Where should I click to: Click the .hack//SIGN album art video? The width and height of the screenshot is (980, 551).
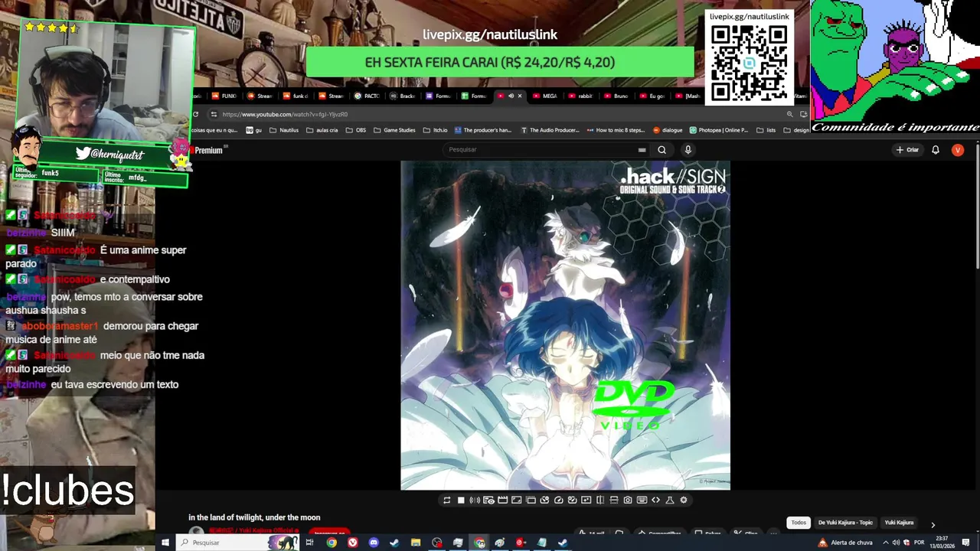coord(565,325)
